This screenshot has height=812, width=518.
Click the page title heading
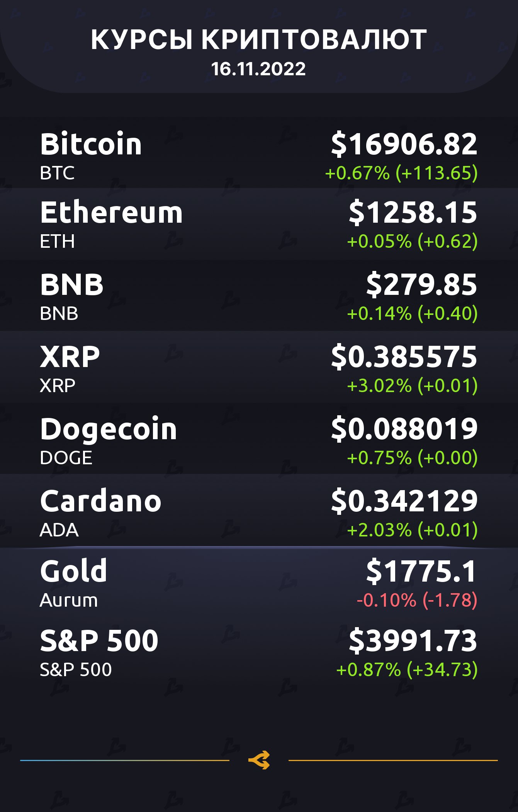pyautogui.click(x=259, y=40)
